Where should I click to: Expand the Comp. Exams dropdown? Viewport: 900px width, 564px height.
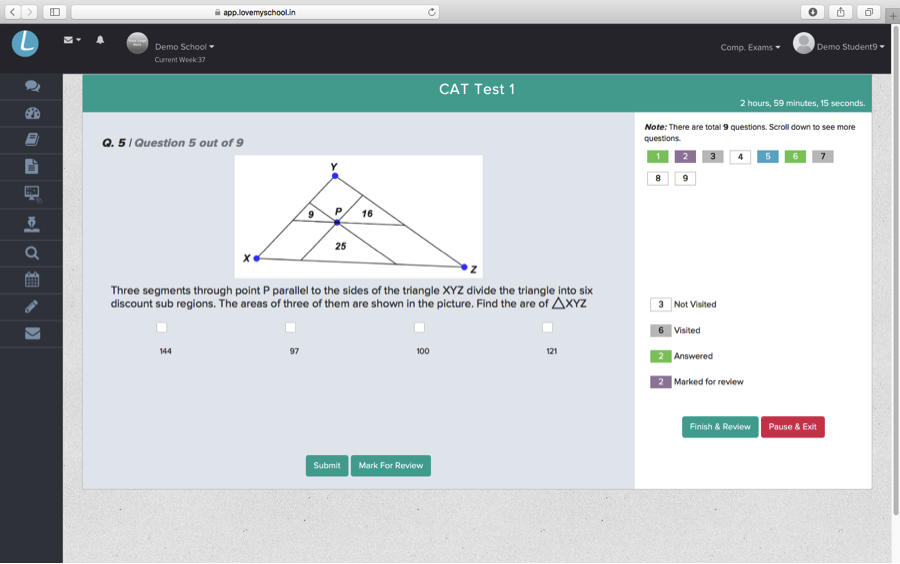pyautogui.click(x=750, y=48)
